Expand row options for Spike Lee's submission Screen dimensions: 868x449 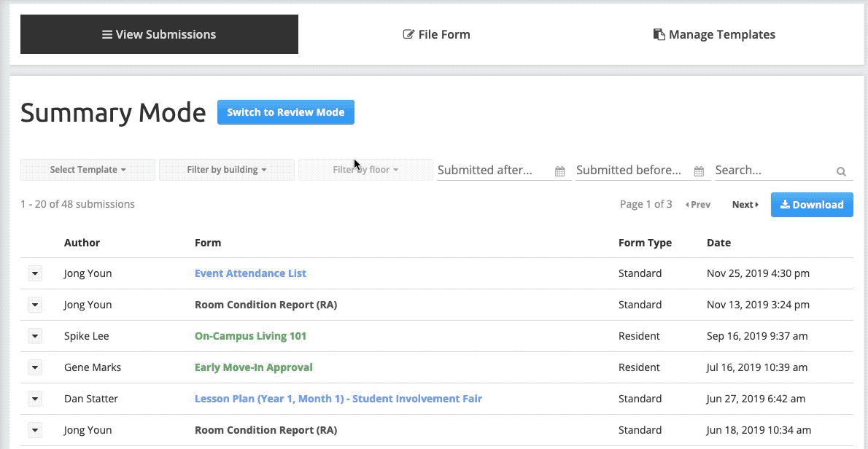coord(35,336)
